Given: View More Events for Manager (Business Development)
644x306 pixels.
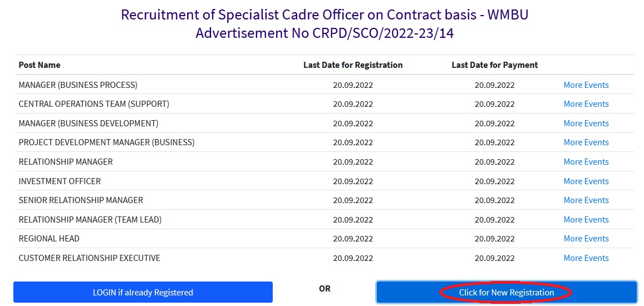Looking at the screenshot, I should (x=586, y=124).
